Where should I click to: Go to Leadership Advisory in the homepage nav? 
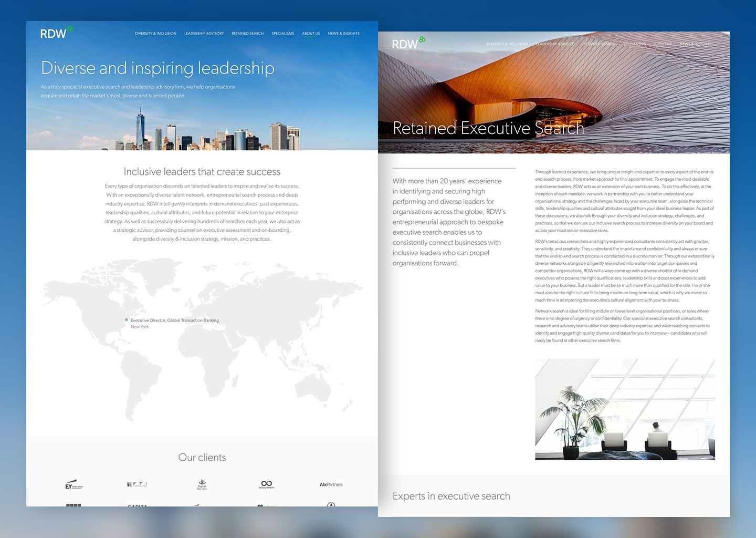(204, 34)
